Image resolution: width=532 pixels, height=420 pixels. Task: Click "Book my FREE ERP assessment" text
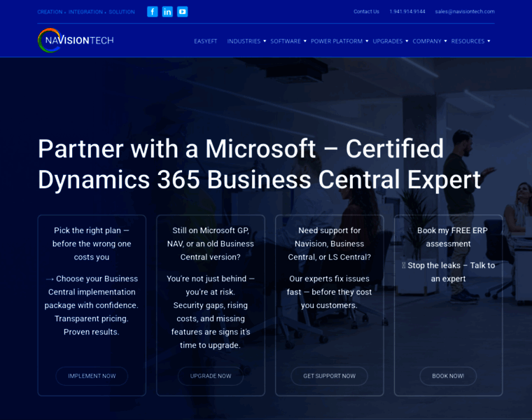tap(452, 237)
